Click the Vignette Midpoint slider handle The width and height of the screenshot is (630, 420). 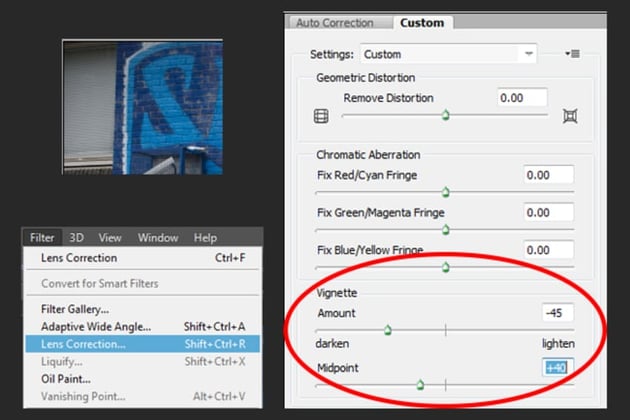(420, 385)
